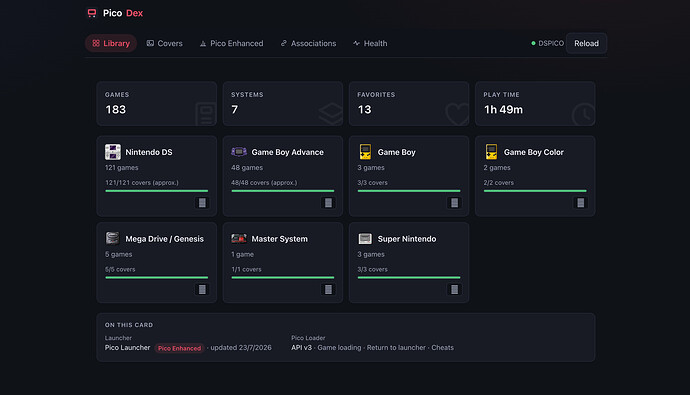Click the '48 games' text

point(247,168)
